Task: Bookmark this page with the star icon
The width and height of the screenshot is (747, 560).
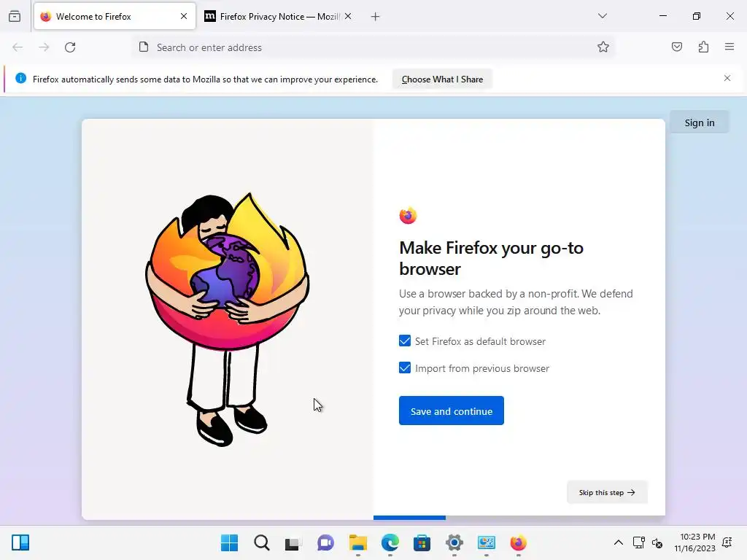Action: (x=603, y=47)
